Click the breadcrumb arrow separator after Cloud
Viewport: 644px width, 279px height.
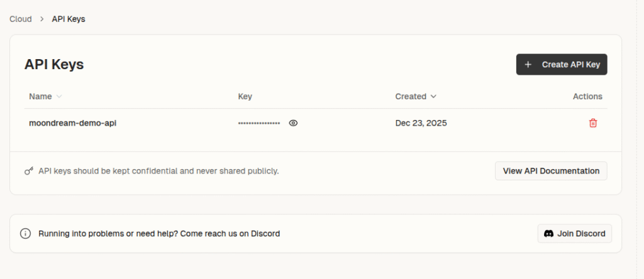click(42, 19)
